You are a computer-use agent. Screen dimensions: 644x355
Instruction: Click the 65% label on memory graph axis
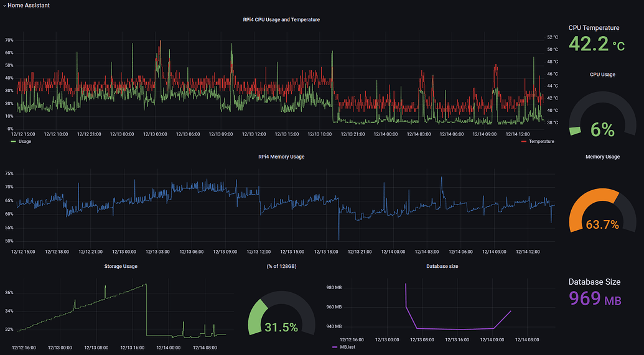pyautogui.click(x=9, y=201)
